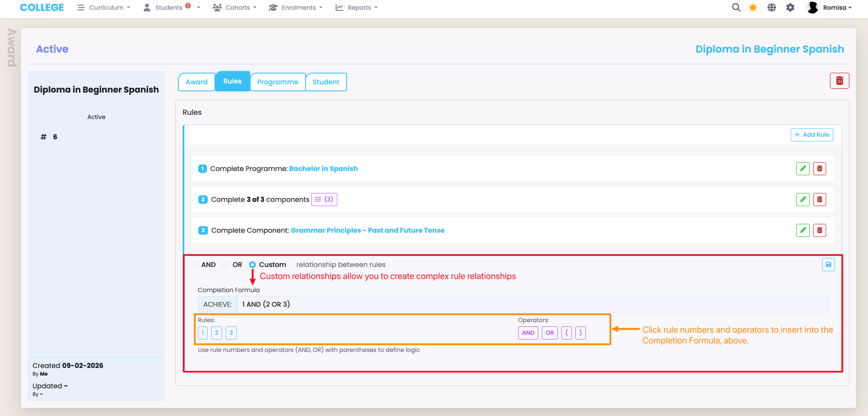Click the Add Rule button
Viewport: 868px width, 416px height.
(812, 135)
